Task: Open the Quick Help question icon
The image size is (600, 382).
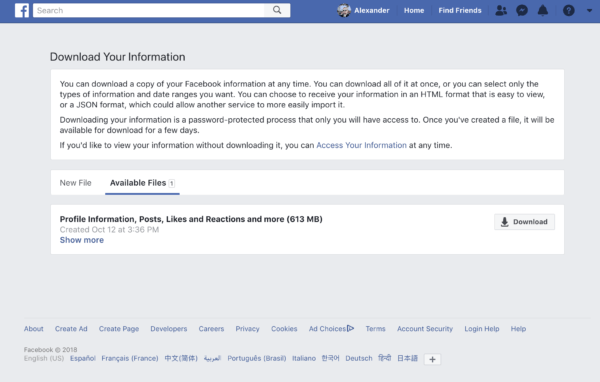Action: click(x=569, y=10)
